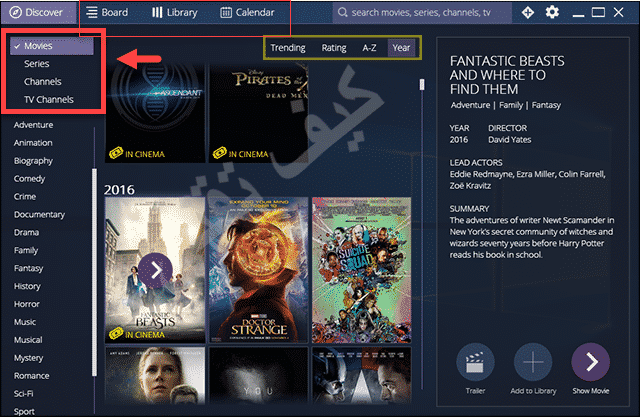Maximize the application window
Viewport: 640px width, 417px height.
[598, 12]
